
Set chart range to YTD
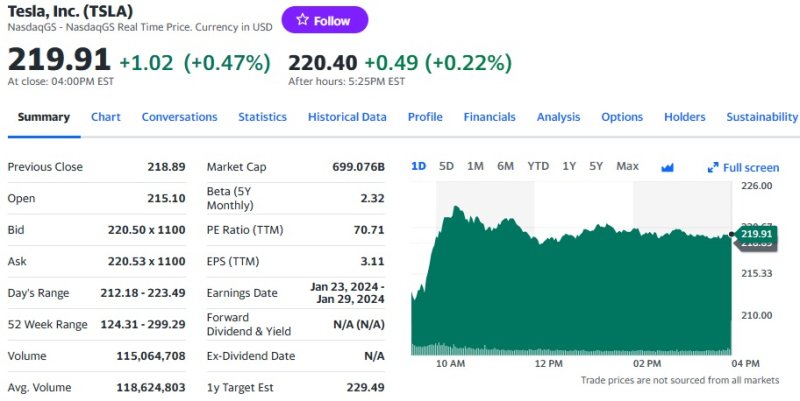pos(538,166)
